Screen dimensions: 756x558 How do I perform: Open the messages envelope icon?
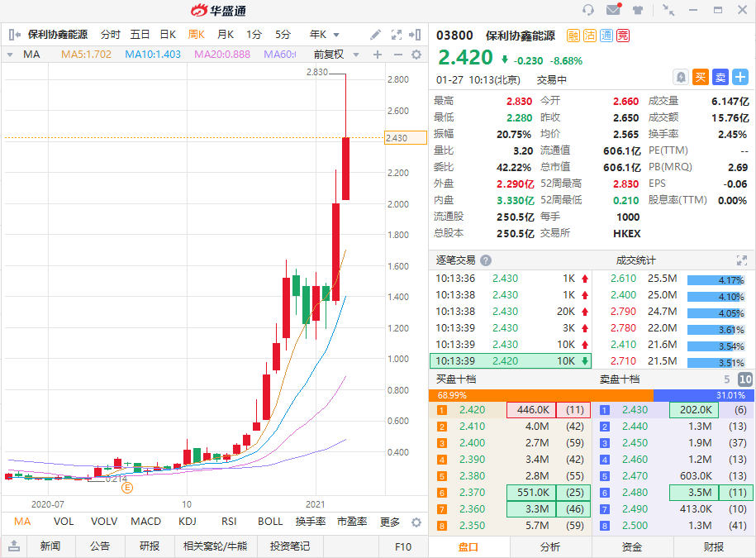614,9
